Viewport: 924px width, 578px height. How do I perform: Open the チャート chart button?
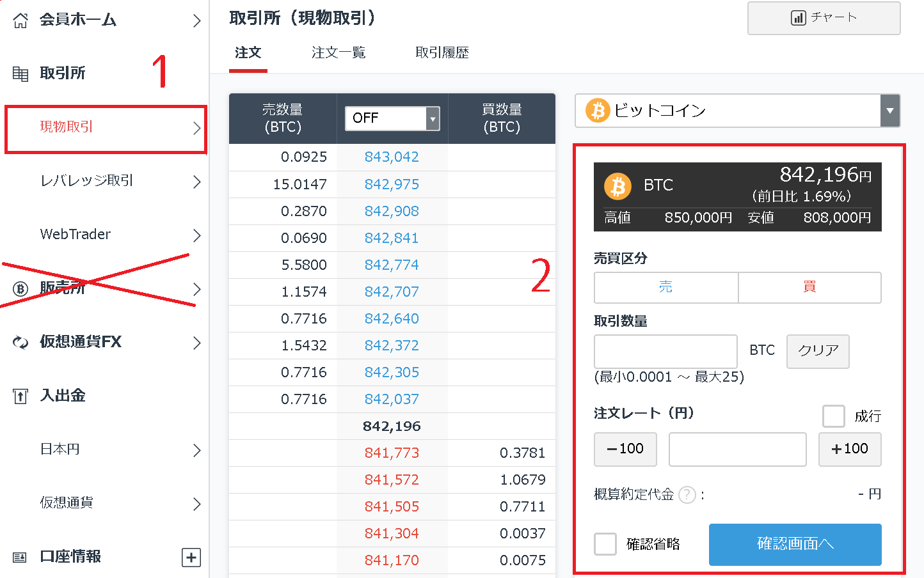coord(824,18)
